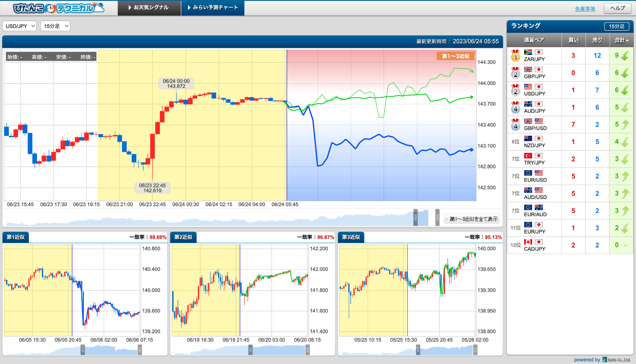Select NZD/JPY in the ranking
This screenshot has height=364, width=636.
click(x=570, y=142)
